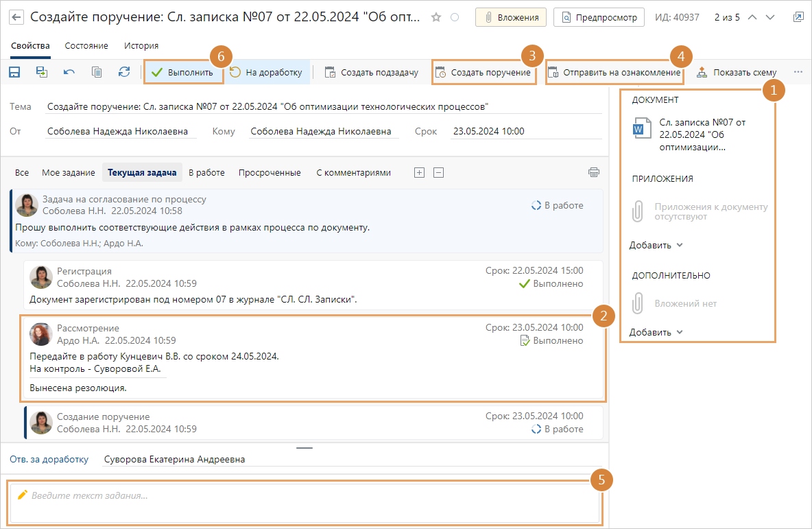This screenshot has height=529, width=812.
Task: Click the Создать поручение button
Action: pos(484,72)
